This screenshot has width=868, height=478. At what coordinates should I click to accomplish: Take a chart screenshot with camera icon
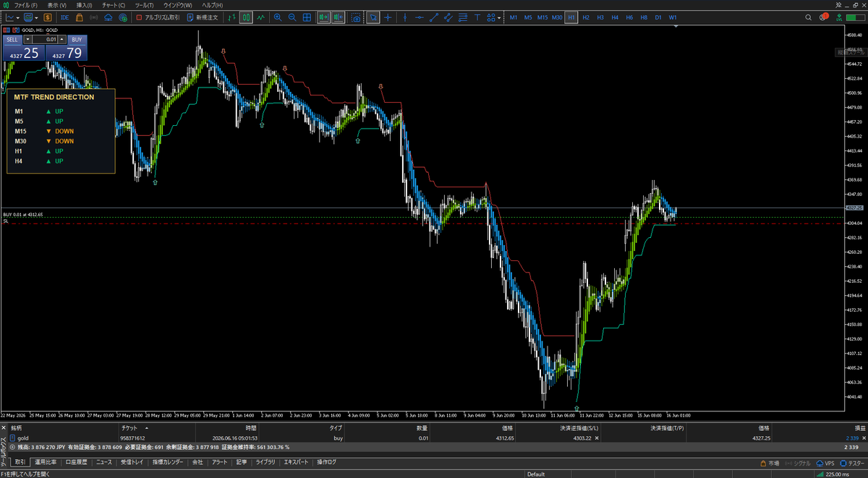pyautogui.click(x=357, y=17)
